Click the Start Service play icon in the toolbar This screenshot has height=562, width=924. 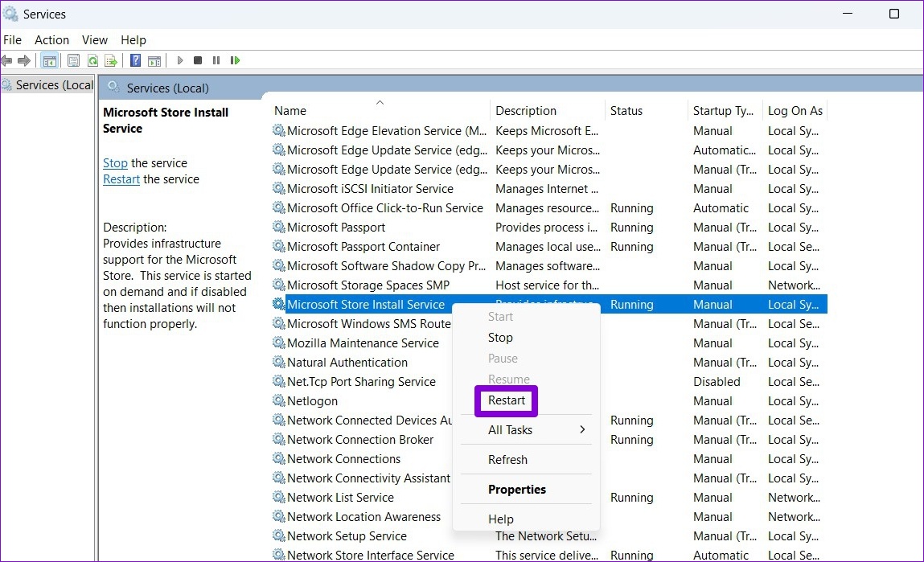[x=179, y=60]
